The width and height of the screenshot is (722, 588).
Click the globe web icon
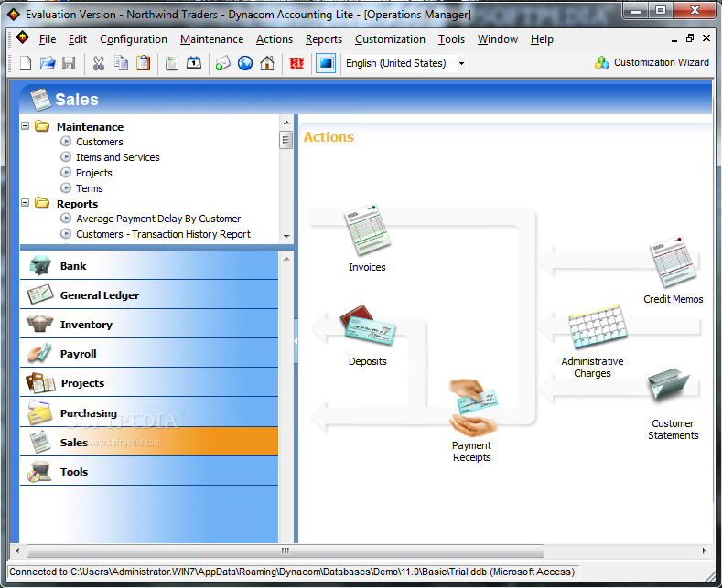(245, 63)
